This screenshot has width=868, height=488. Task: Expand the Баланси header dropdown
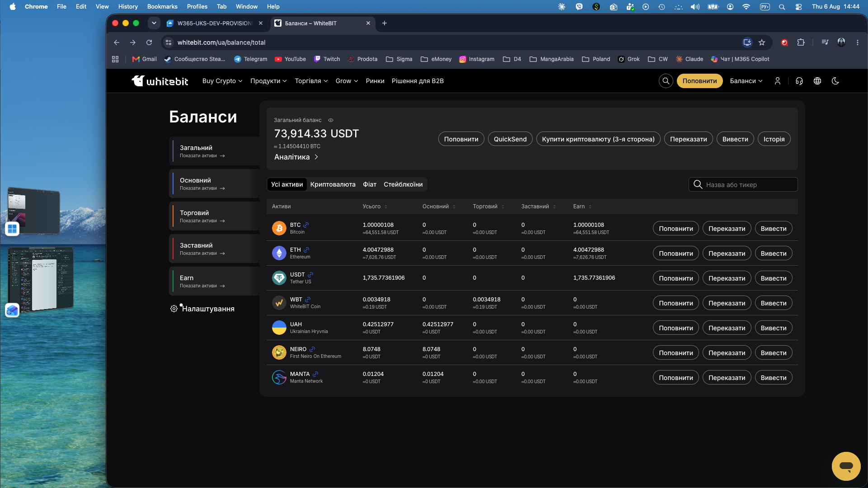point(746,81)
